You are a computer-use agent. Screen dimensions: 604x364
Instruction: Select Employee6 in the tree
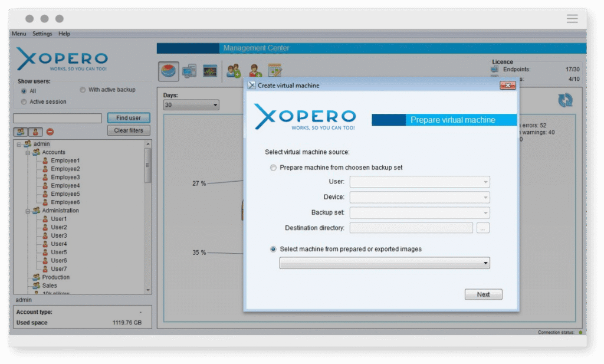pos(65,202)
